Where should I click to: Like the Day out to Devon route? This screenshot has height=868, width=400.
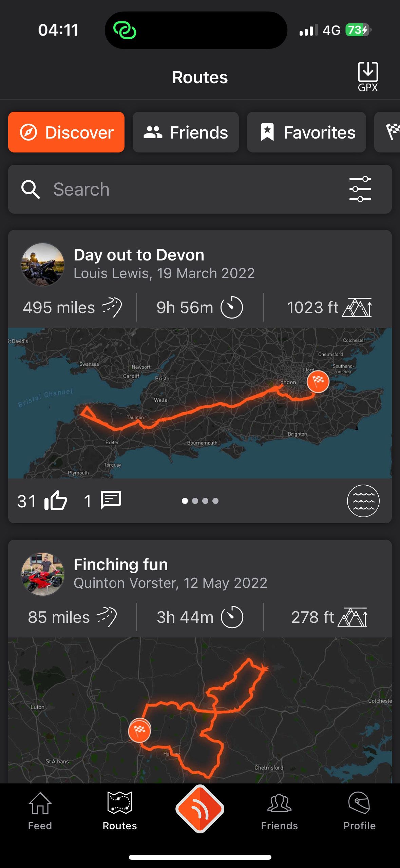(56, 501)
